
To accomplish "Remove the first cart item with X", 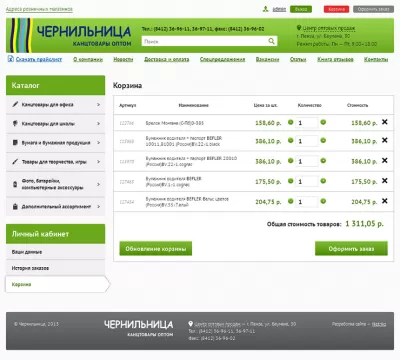I will point(385,122).
